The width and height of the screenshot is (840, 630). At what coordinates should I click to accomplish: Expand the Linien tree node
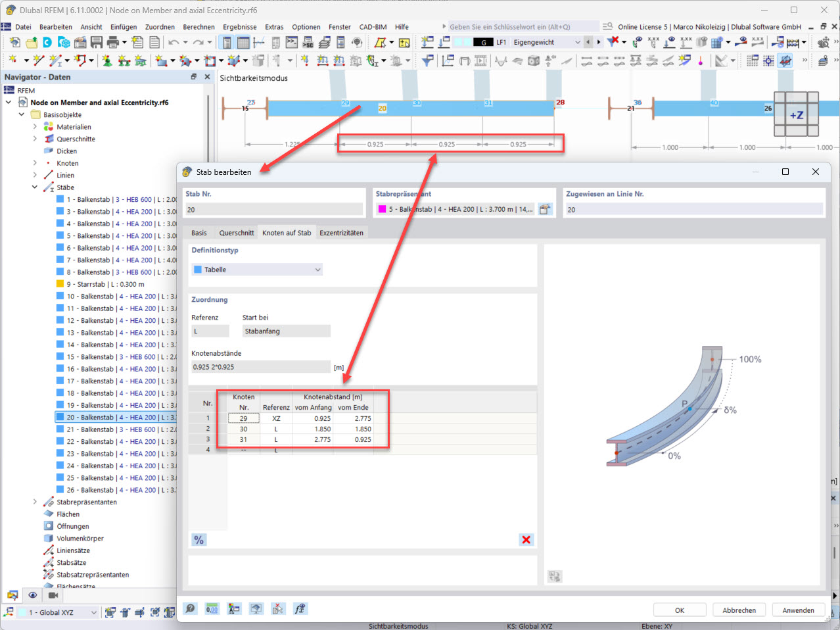click(35, 175)
